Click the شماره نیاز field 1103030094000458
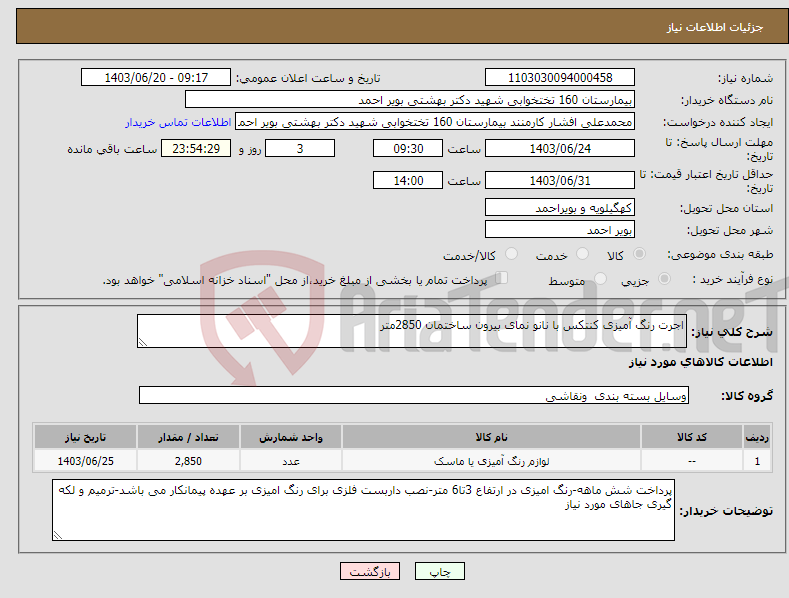This screenshot has width=789, height=598. coord(560,78)
